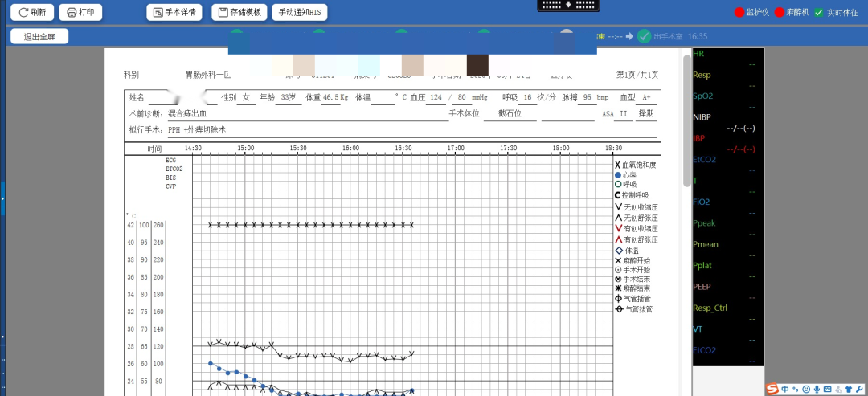Open the Sogou emoji smiley icon

(806, 389)
